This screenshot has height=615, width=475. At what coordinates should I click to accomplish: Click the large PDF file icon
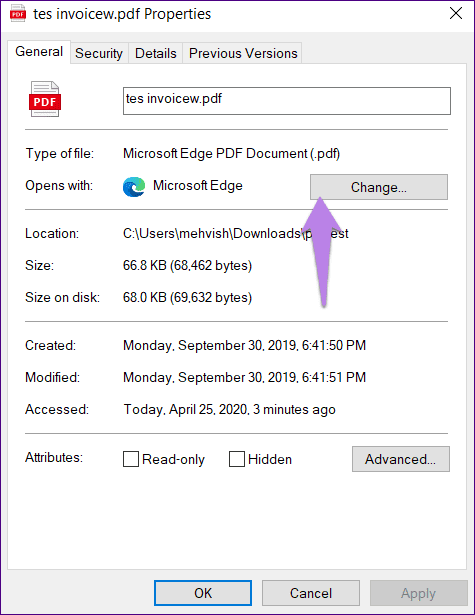coord(45,99)
